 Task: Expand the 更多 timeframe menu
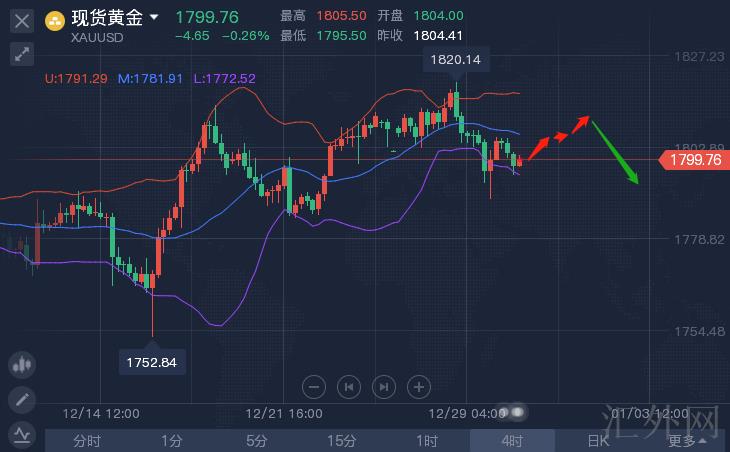pos(687,440)
